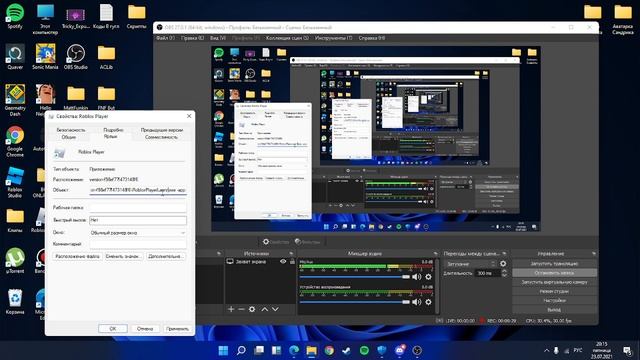Open the Правка menu in OBS
This screenshot has width=640, height=360.
pos(192,38)
